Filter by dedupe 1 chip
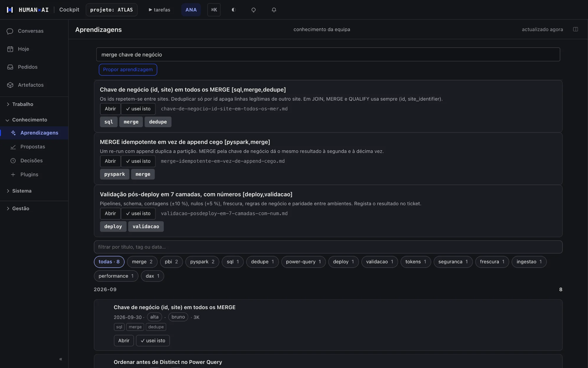 [x=263, y=262]
